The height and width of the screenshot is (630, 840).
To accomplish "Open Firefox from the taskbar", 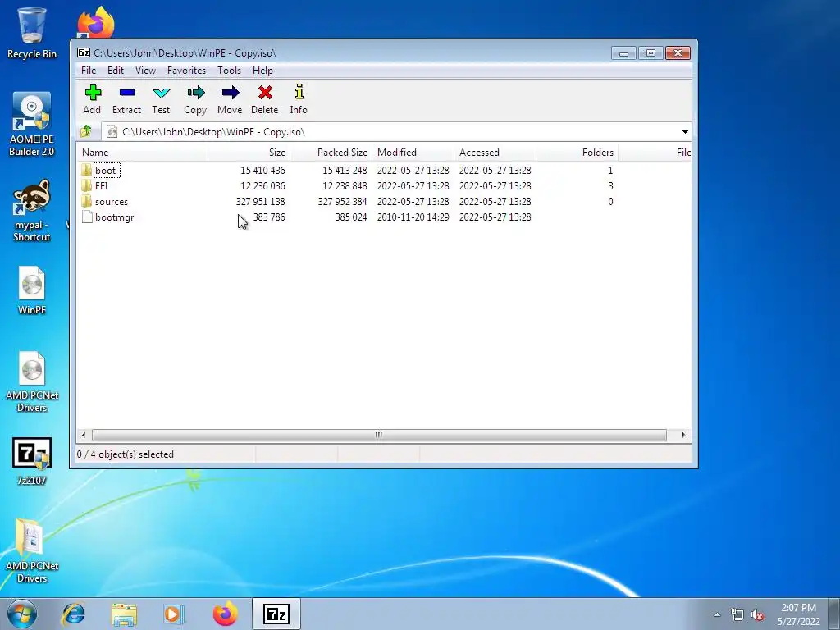I will [225, 614].
